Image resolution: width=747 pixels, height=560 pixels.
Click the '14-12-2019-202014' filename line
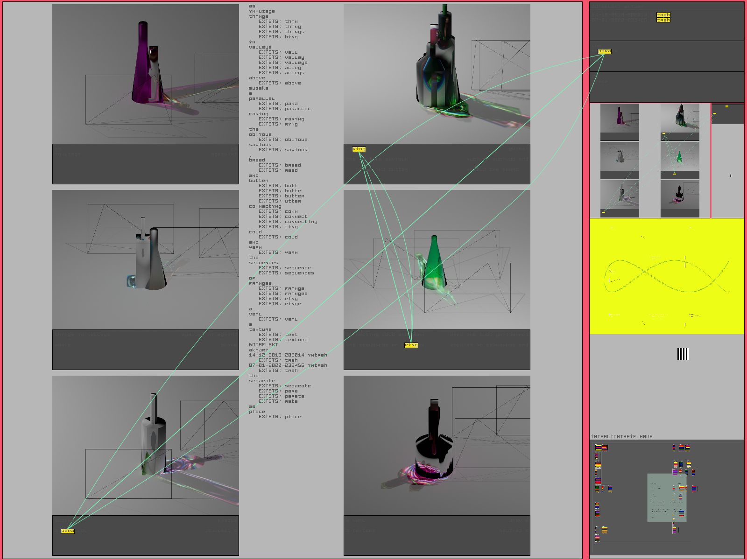click(x=288, y=355)
